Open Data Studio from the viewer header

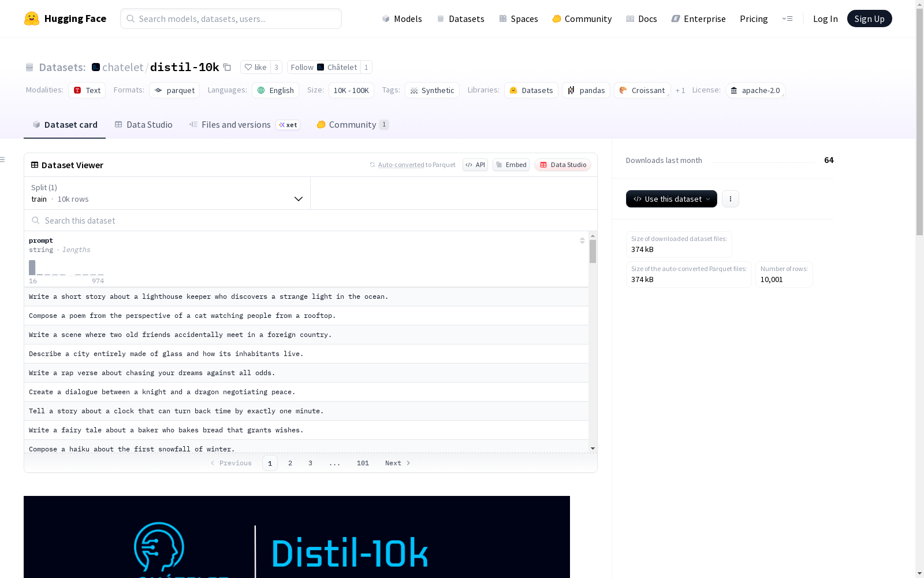tap(563, 165)
